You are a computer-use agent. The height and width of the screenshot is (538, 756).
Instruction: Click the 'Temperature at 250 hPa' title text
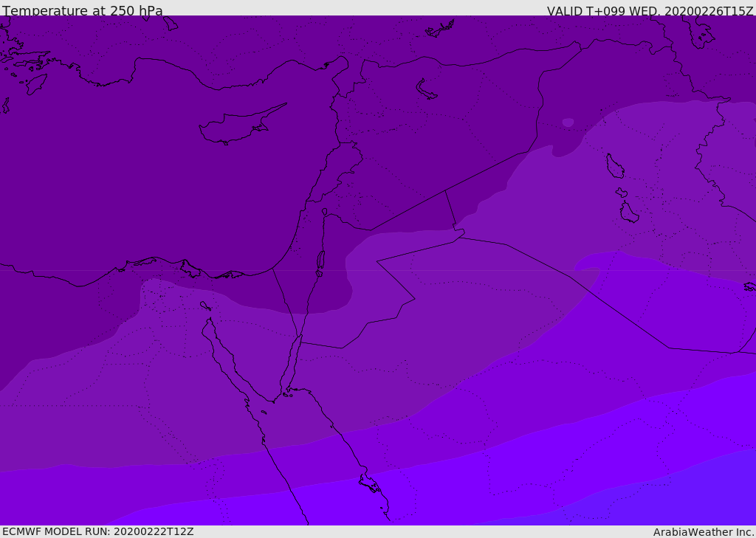83,10
